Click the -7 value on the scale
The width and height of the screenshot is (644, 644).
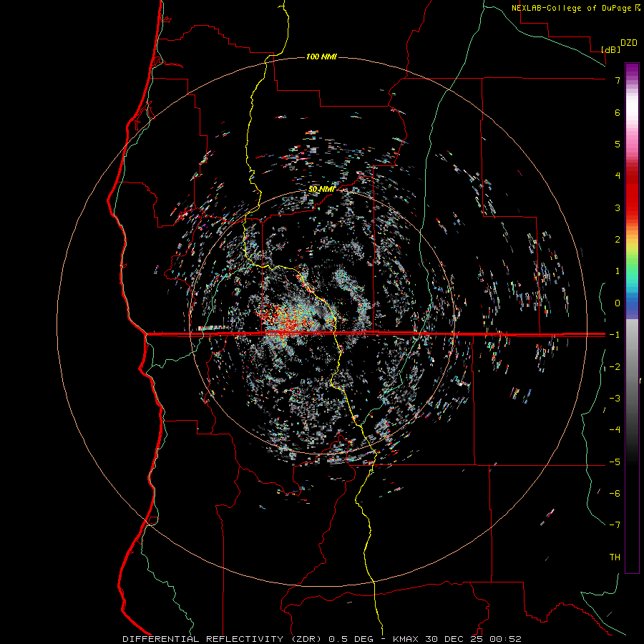tap(615, 525)
